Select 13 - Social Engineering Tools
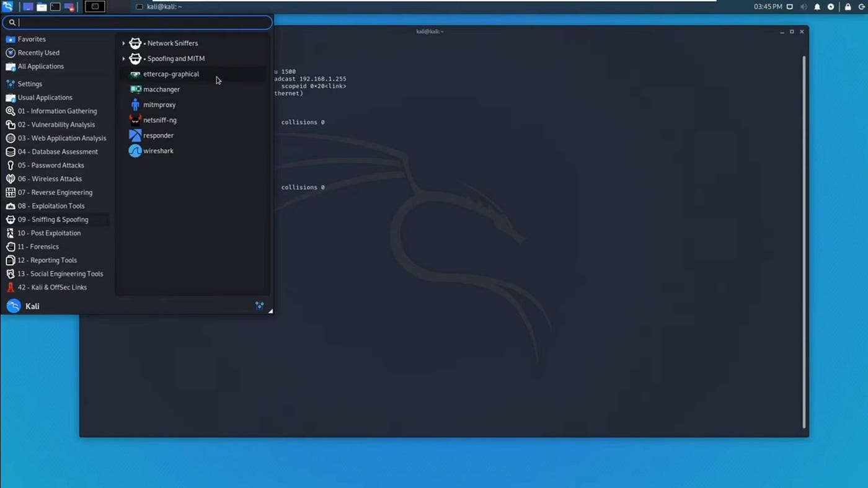The image size is (868, 488). pos(57,274)
